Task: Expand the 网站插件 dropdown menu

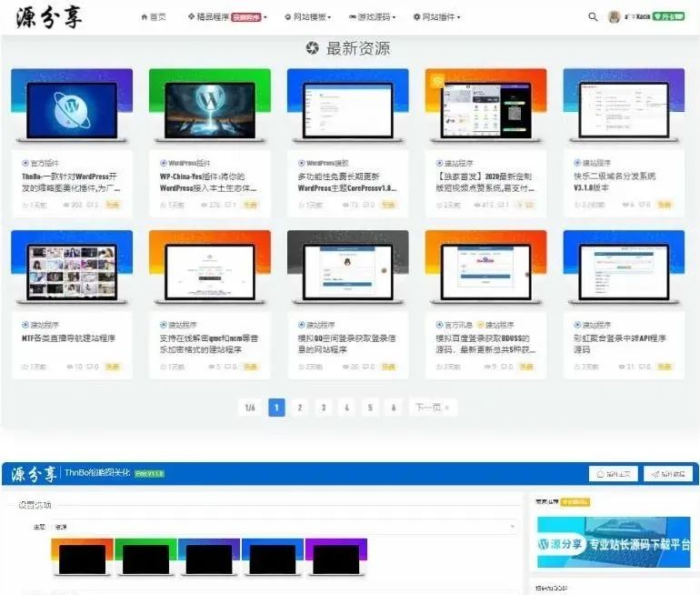Action: tap(436, 17)
